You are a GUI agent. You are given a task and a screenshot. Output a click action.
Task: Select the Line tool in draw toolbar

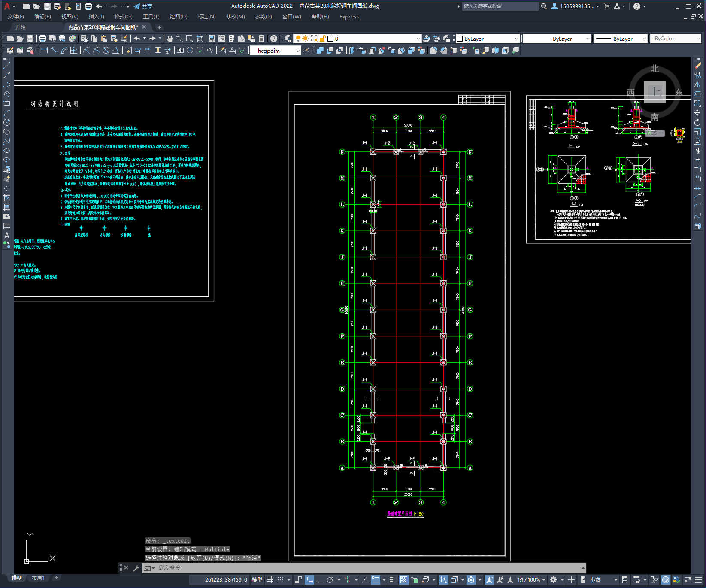(7, 66)
